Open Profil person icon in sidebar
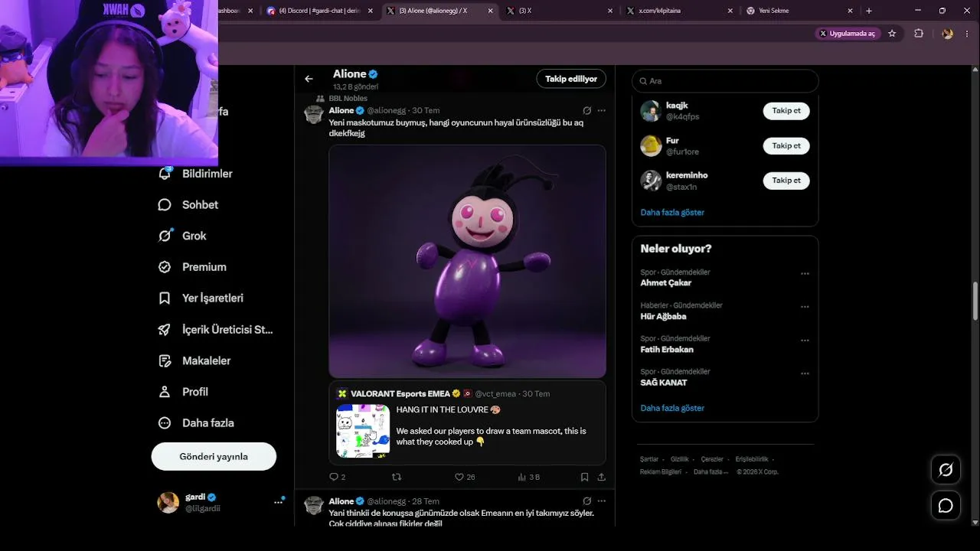Viewport: 980px width, 551px height. [x=165, y=392]
